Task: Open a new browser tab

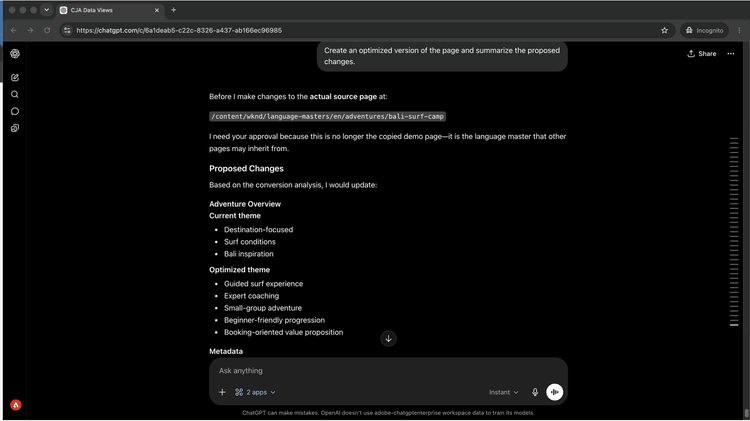Action: pyautogui.click(x=174, y=10)
